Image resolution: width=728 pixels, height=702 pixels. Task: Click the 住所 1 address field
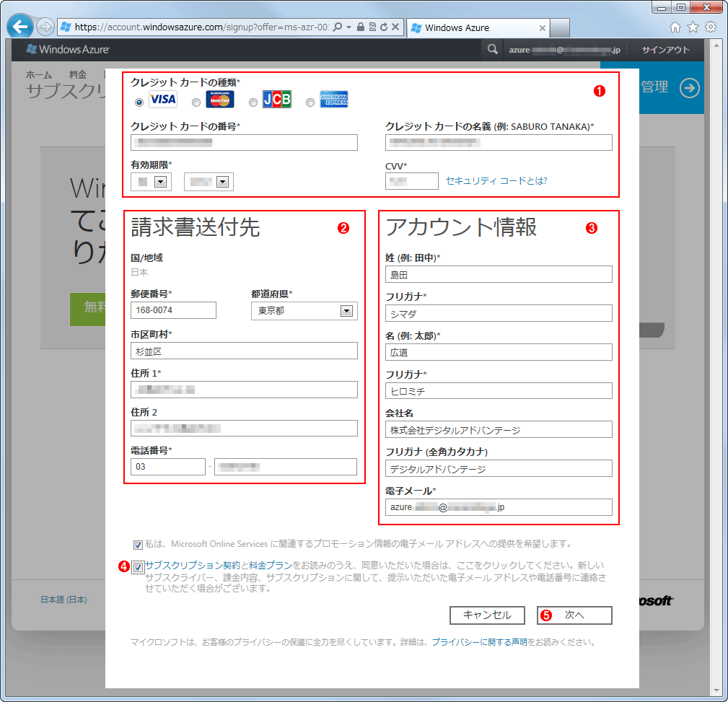coord(244,390)
